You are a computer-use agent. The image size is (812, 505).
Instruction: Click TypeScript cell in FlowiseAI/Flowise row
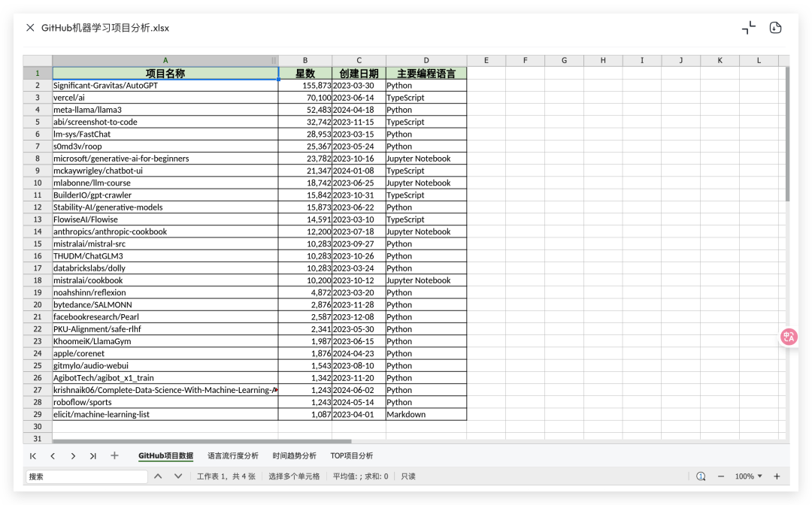click(x=426, y=219)
